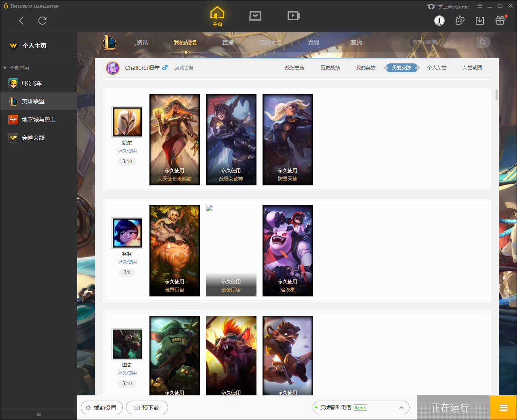Refresh the page with reload icon

pos(42,21)
